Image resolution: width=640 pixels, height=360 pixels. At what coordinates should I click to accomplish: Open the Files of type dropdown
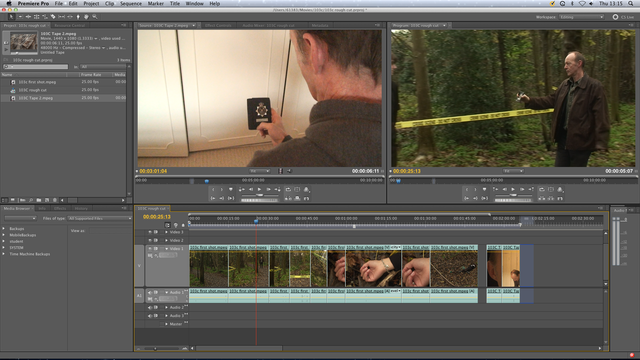pyautogui.click(x=99, y=218)
